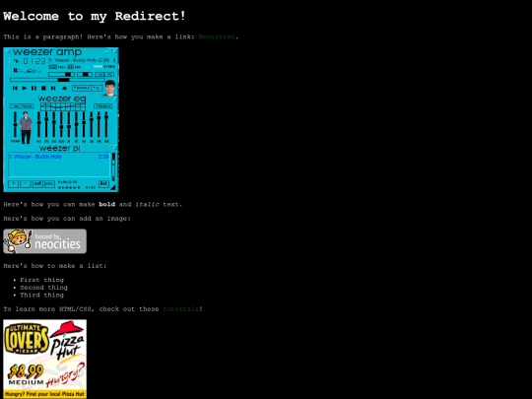Click the preamp slider in weezer eq
This screenshot has width=532, height=399.
(15, 124)
